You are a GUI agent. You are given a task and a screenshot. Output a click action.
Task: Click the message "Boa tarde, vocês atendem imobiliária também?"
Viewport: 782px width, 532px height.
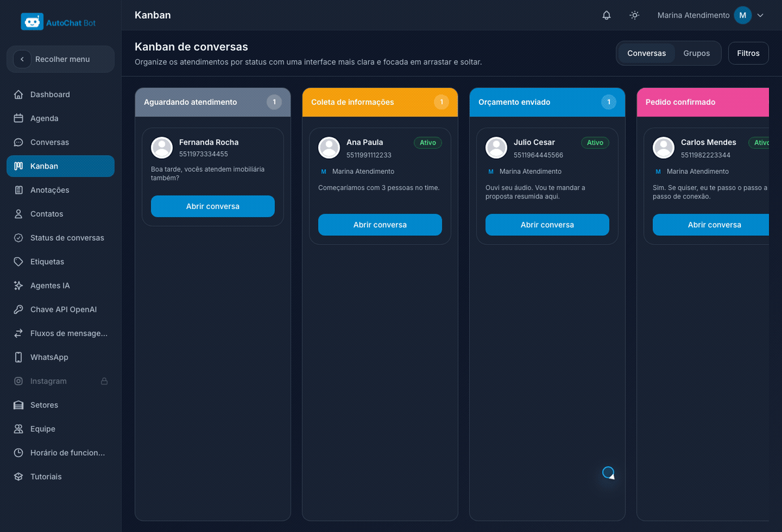[x=208, y=173]
